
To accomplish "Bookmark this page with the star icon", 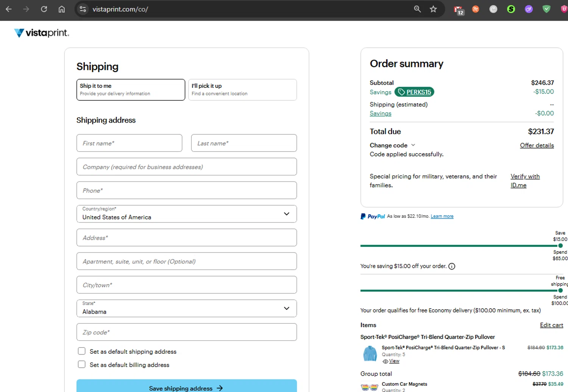I will 434,9.
